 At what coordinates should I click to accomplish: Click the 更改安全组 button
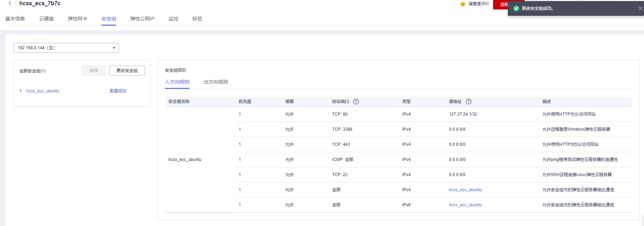(x=127, y=71)
